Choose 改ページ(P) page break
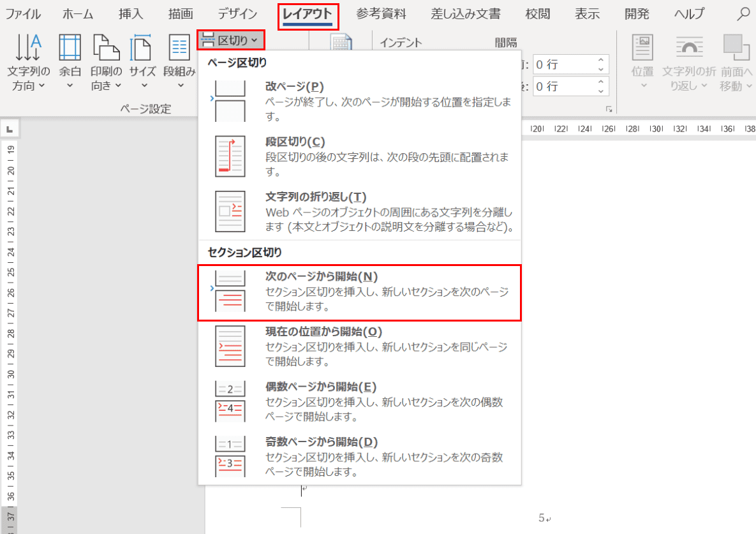Screen dimensions: 756x534 click(x=360, y=101)
